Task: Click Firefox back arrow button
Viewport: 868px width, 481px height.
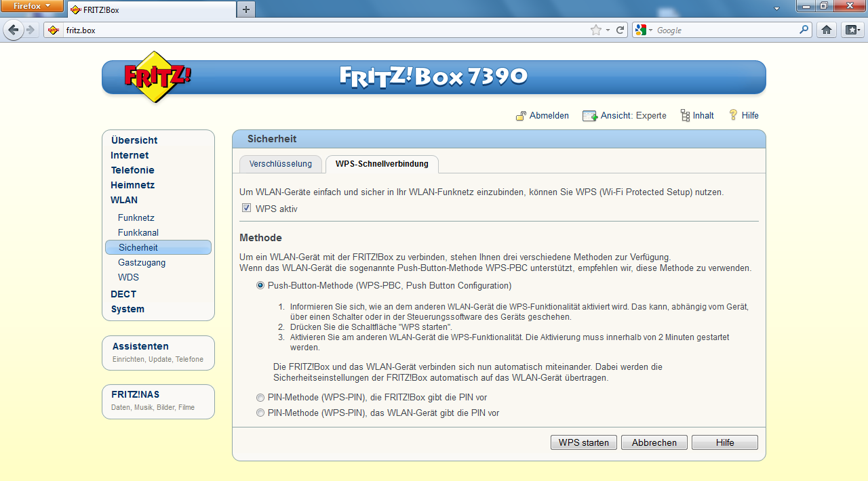Action: click(x=14, y=30)
